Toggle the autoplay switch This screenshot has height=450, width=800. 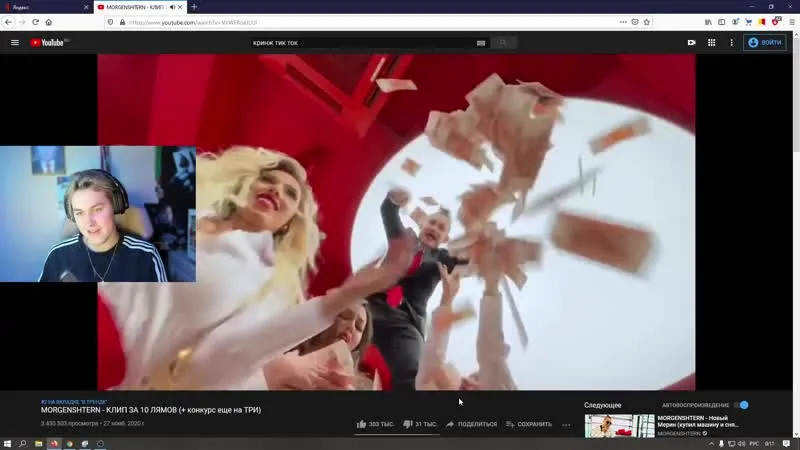741,405
